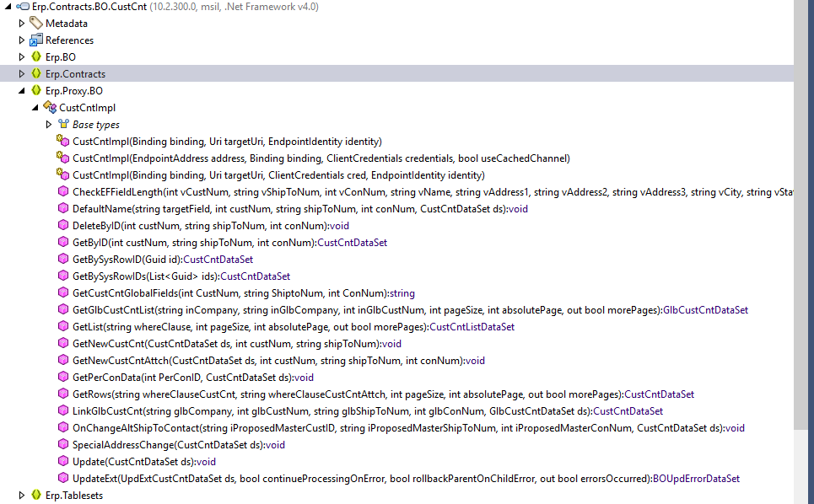Click the method icon beside LinkGlbCustCnt
The height and width of the screenshot is (504, 814).
point(63,410)
